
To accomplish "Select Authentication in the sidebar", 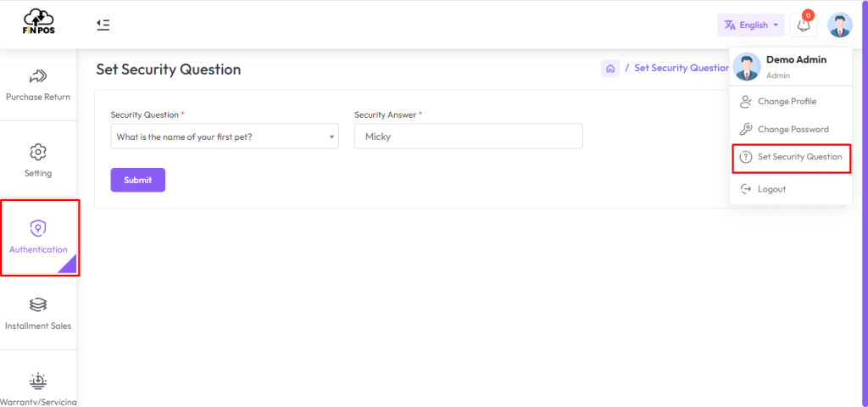I will tap(38, 237).
